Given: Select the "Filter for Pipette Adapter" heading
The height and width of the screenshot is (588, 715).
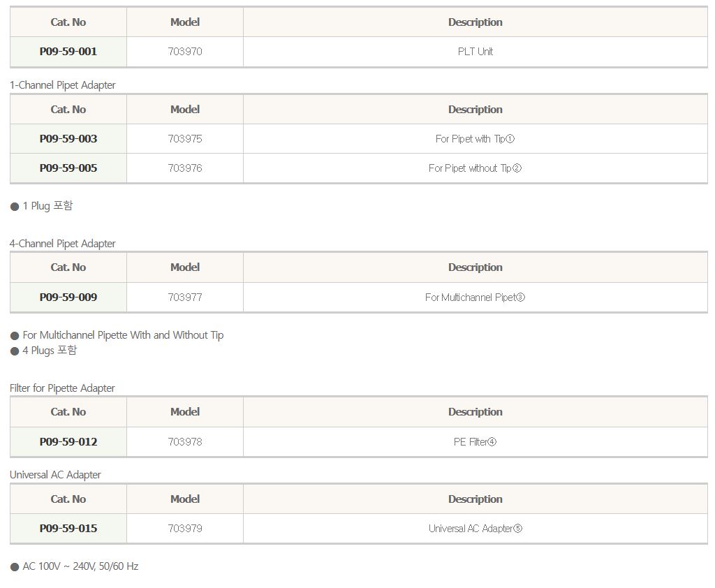Looking at the screenshot, I should tap(62, 388).
